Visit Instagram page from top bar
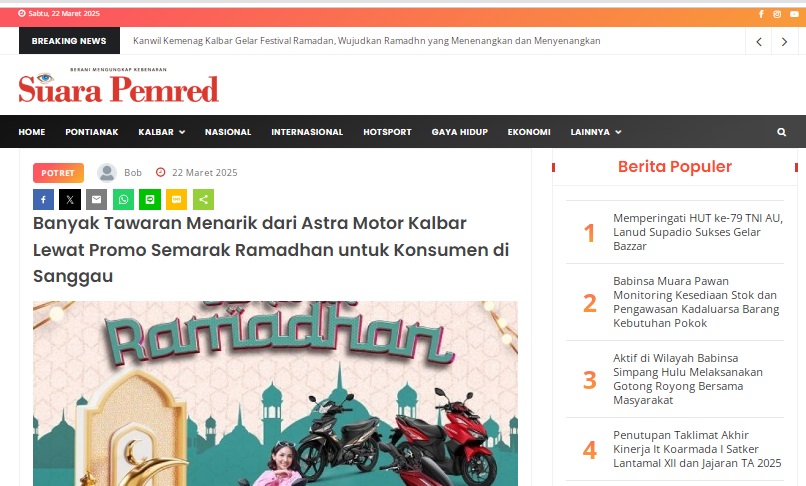Image resolution: width=806 pixels, height=486 pixels. point(777,14)
